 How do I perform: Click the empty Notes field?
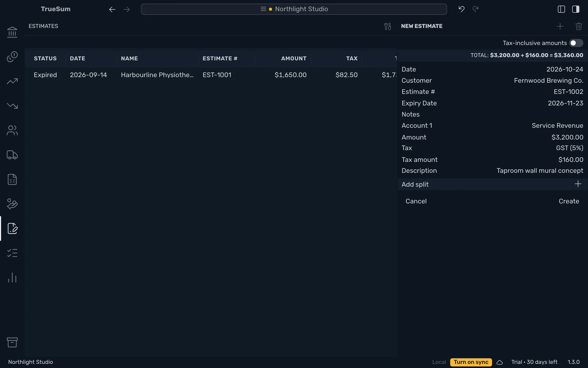click(492, 115)
